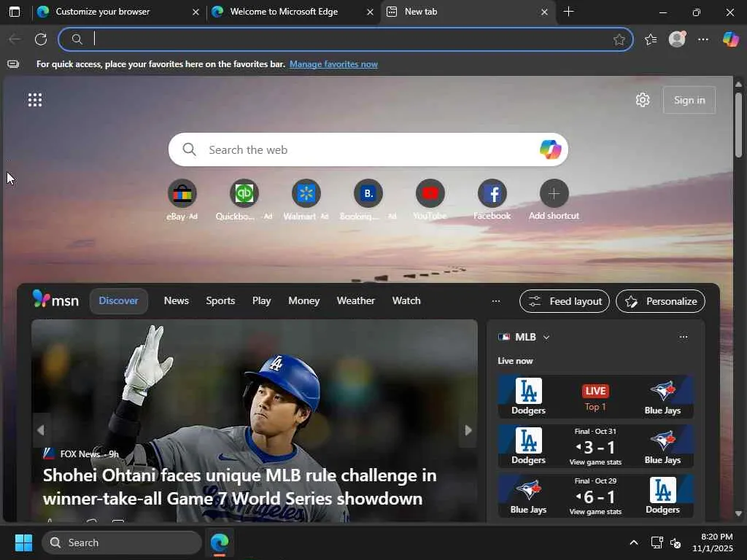Open the apps grid launcher
Image resolution: width=747 pixels, height=560 pixels.
35,100
